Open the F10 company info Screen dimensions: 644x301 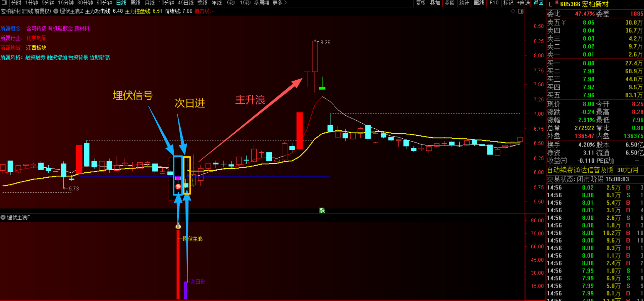click(494, 3)
